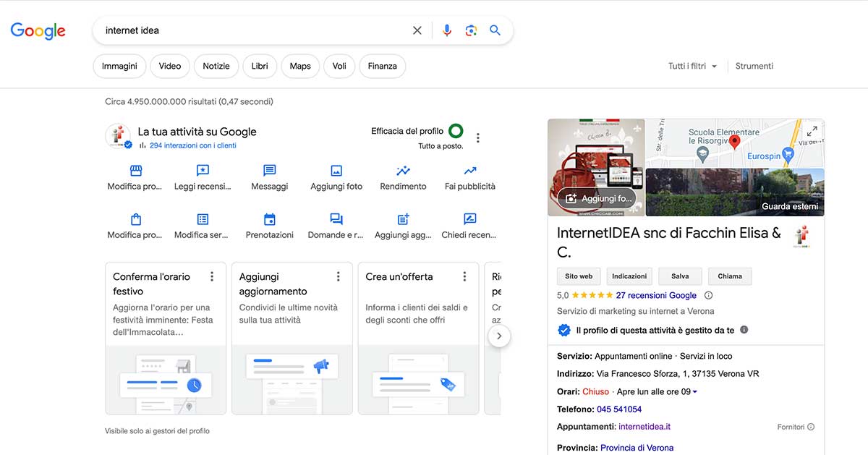Viewport: 868px width, 455px height.
Task: Open options menu on Aggiungi aggiornamento card
Action: [338, 276]
